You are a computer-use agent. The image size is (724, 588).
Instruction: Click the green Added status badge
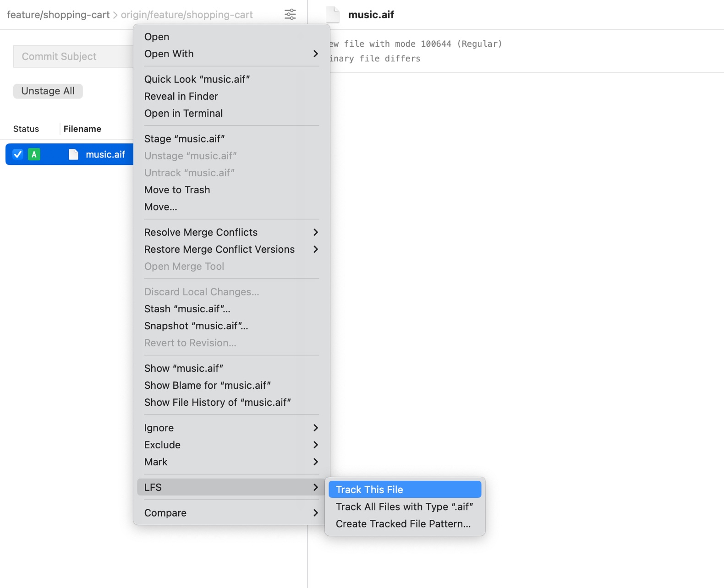(x=34, y=154)
